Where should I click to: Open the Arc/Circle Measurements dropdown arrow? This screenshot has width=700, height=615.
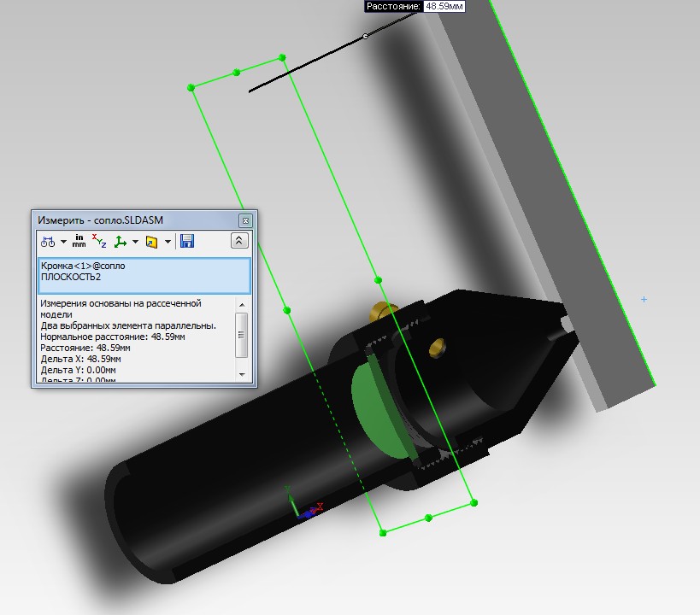point(63,242)
